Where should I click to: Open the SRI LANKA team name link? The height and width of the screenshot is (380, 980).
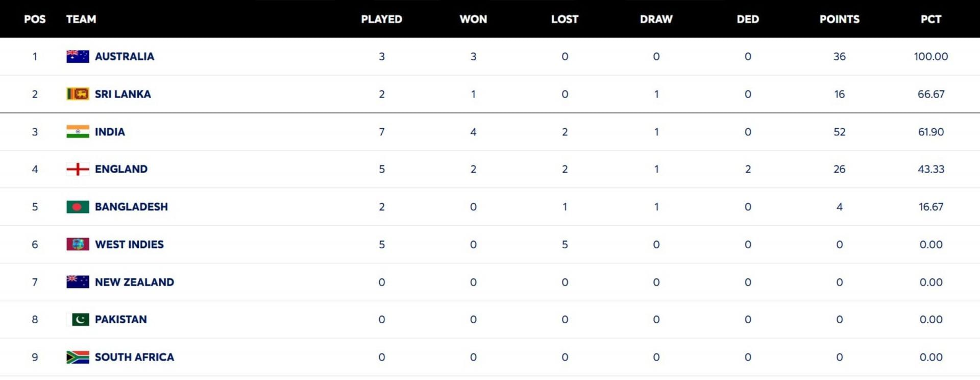pos(122,94)
